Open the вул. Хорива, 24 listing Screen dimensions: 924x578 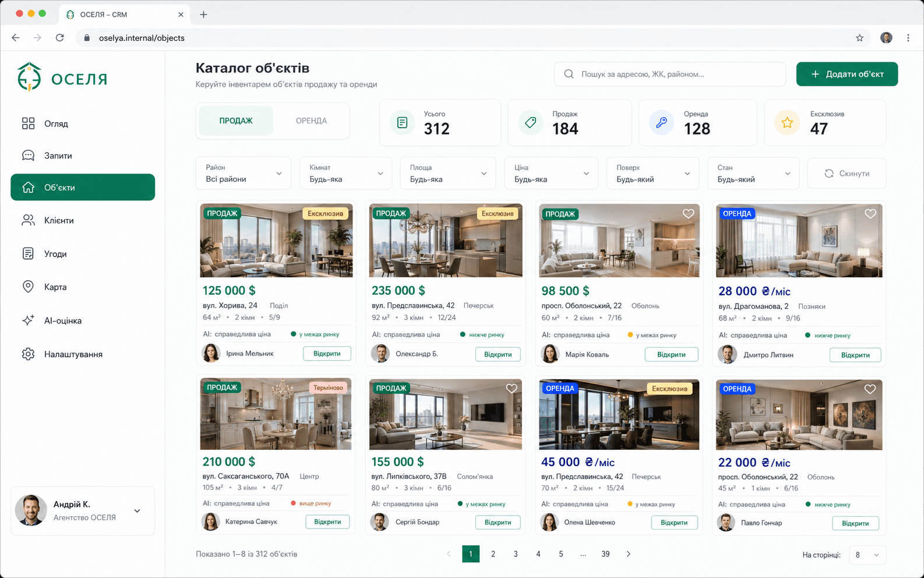point(327,354)
